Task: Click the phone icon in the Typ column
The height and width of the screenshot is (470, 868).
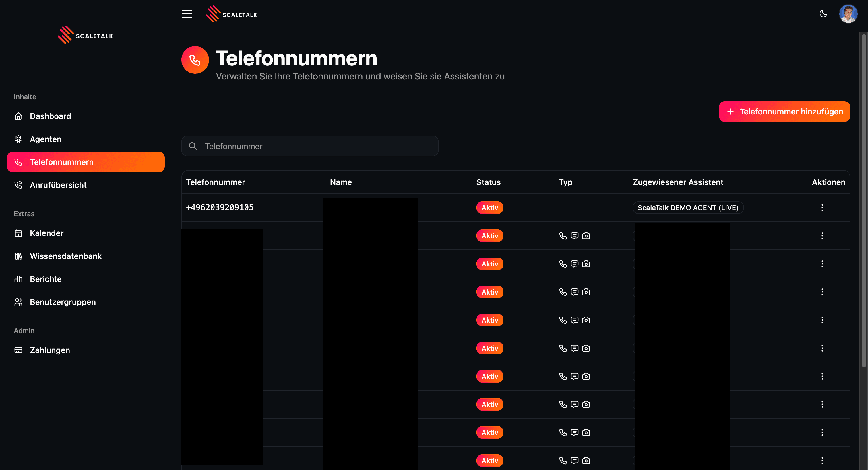Action: point(563,236)
